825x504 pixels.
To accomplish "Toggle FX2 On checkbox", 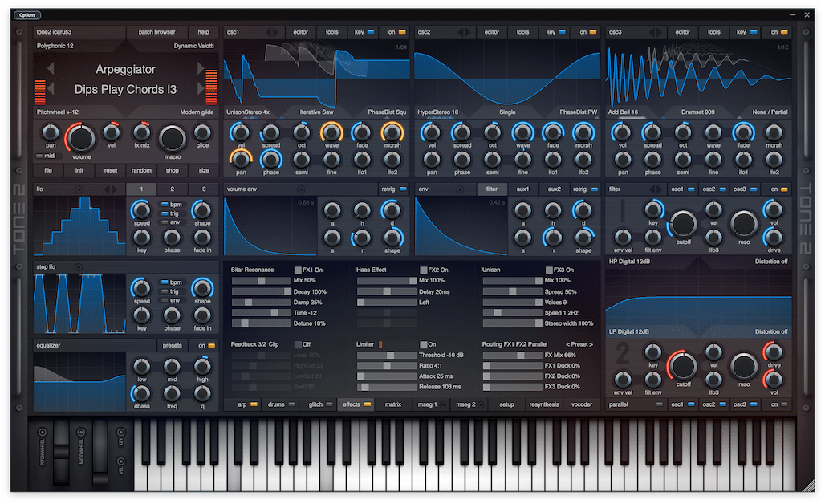I will [424, 270].
